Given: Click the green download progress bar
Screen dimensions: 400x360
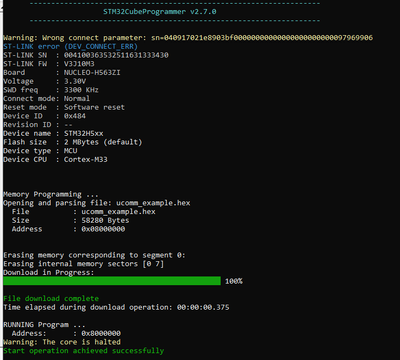Looking at the screenshot, I should pyautogui.click(x=112, y=281).
